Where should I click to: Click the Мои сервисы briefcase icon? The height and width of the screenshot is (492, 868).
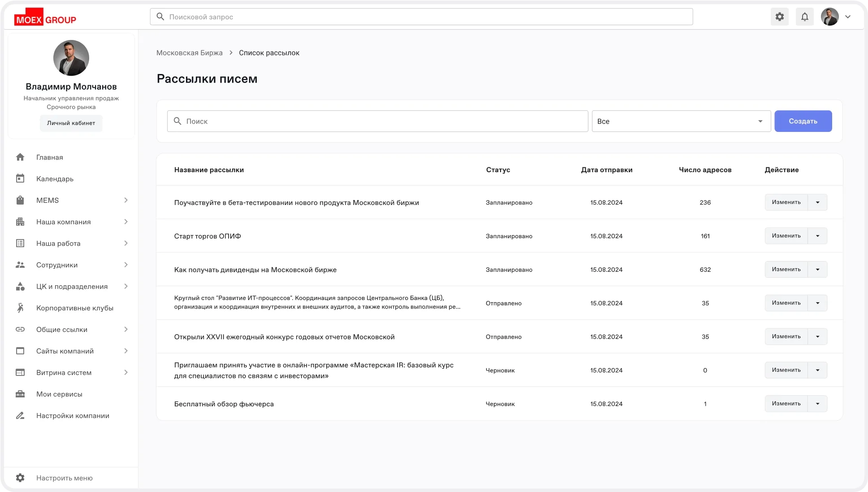click(20, 394)
